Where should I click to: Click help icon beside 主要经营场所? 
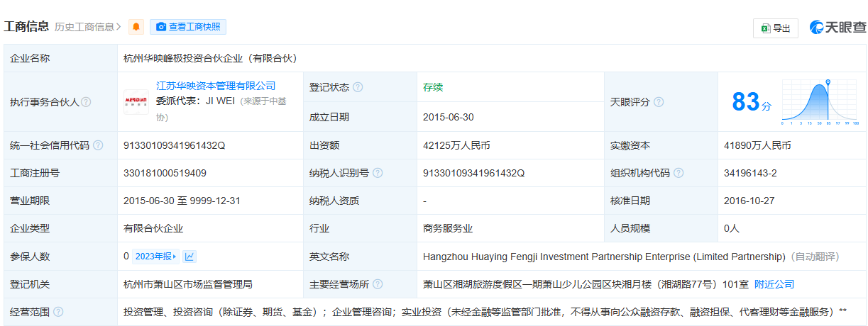pos(378,284)
